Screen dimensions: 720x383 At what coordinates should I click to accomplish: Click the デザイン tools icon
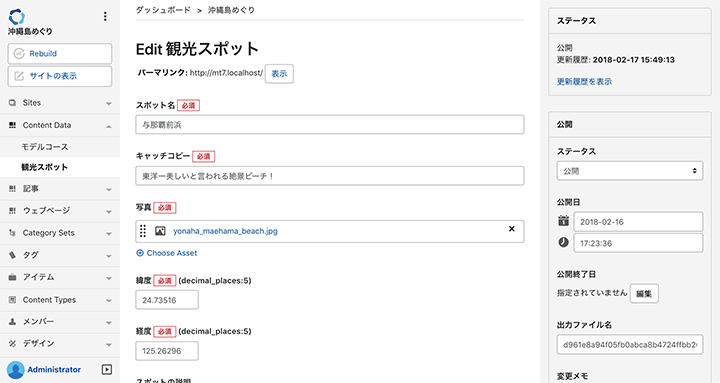tap(12, 344)
